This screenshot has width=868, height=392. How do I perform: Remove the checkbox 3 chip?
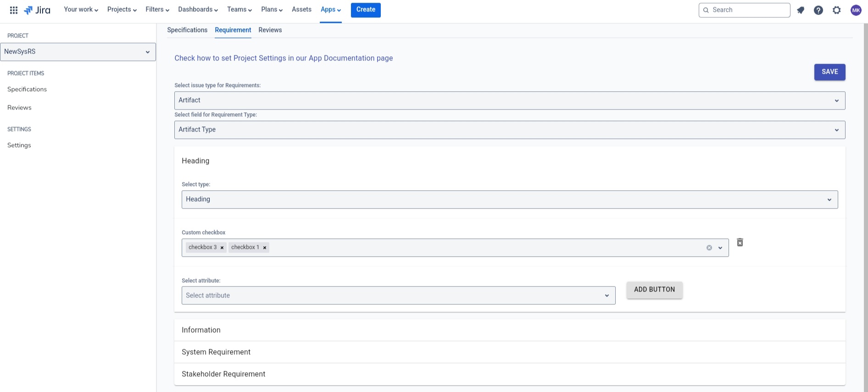[222, 248]
